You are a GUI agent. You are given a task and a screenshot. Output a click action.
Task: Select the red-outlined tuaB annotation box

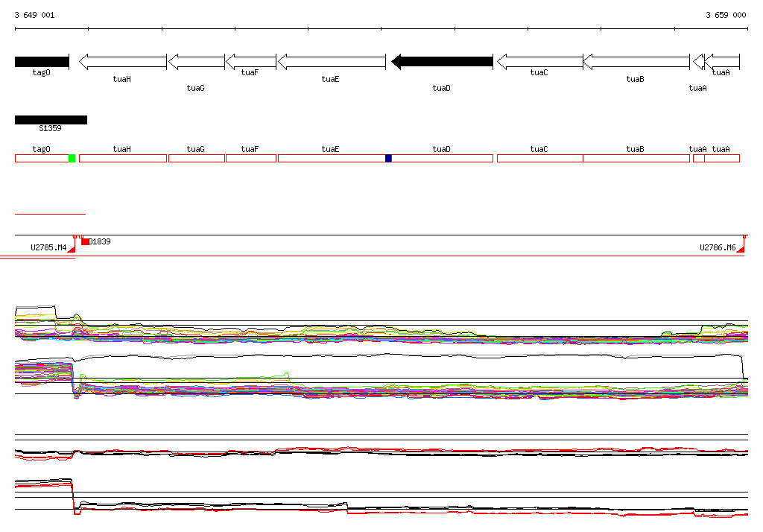tap(636, 158)
